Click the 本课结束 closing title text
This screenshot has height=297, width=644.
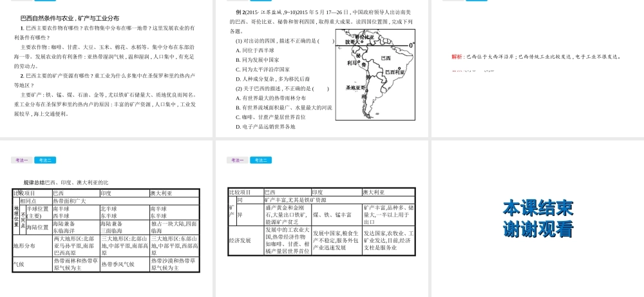point(538,209)
